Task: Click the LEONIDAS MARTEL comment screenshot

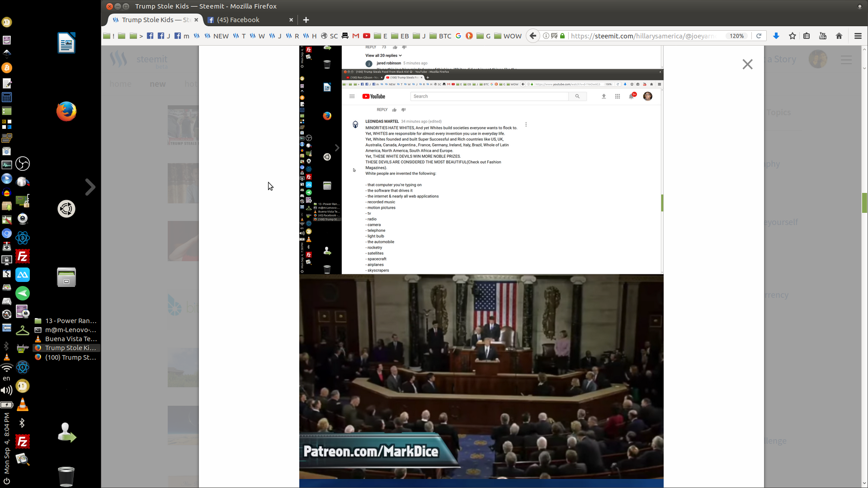Action: pos(481,172)
